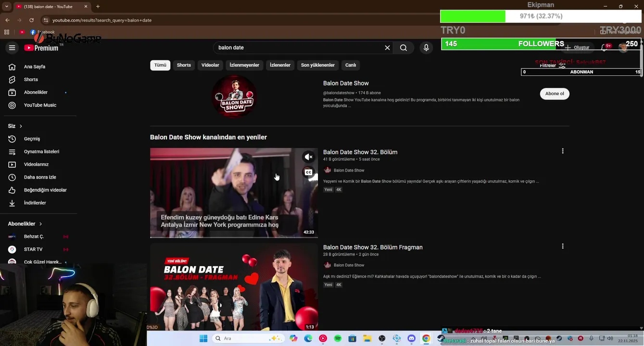644x346 pixels.
Task: Open the Balon Date Show 32. Bölüm title
Action: click(360, 152)
